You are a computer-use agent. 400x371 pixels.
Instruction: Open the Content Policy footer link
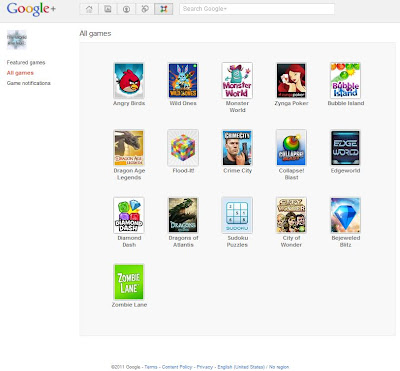[177, 367]
